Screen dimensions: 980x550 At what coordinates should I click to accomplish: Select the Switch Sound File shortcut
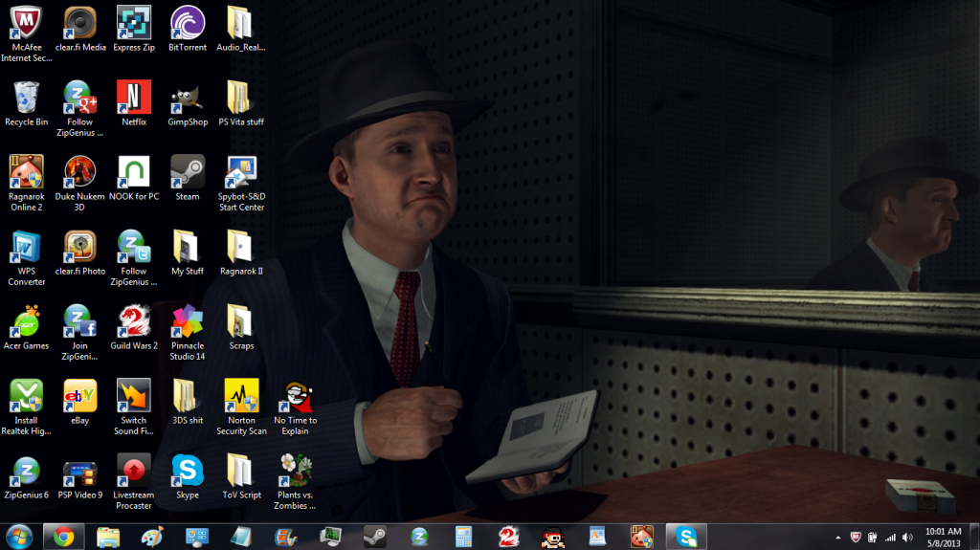[134, 407]
